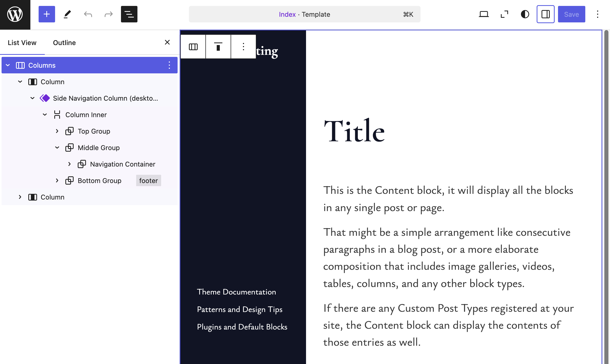Switch to the Outline tab
The width and height of the screenshot is (610, 364).
tap(64, 43)
